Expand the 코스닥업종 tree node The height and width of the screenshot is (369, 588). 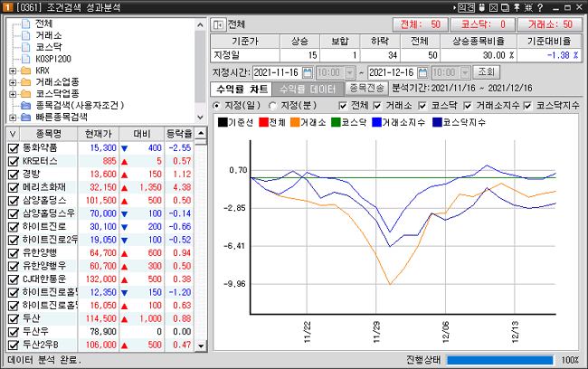[13, 94]
